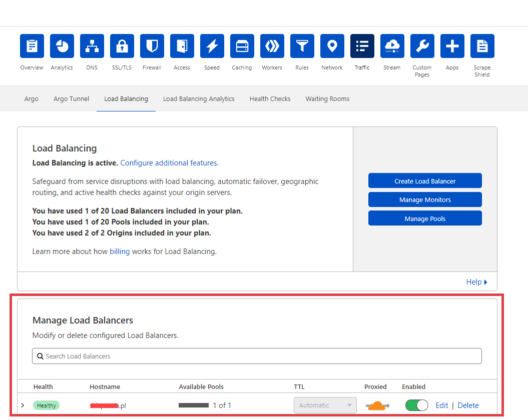Open the Speed lightning bolt icon

pos(212,46)
